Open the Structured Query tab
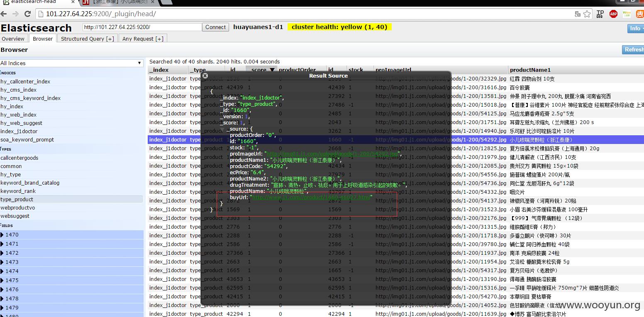 [88, 39]
